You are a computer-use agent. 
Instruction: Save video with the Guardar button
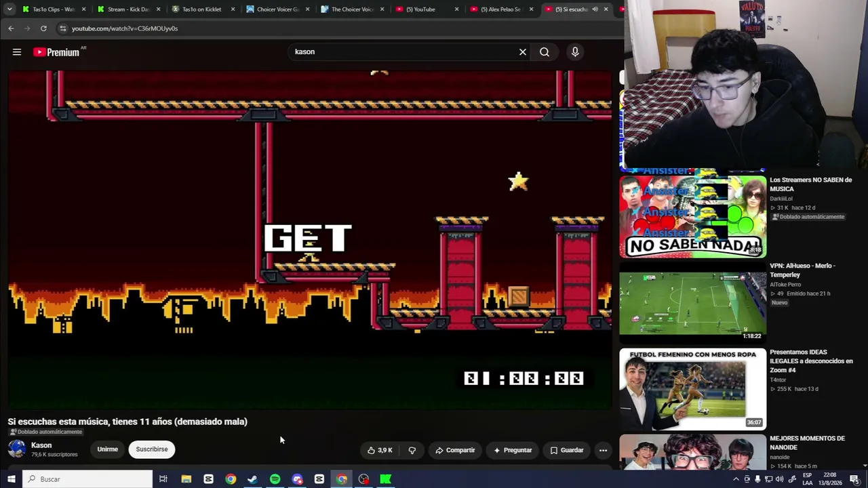pos(566,450)
